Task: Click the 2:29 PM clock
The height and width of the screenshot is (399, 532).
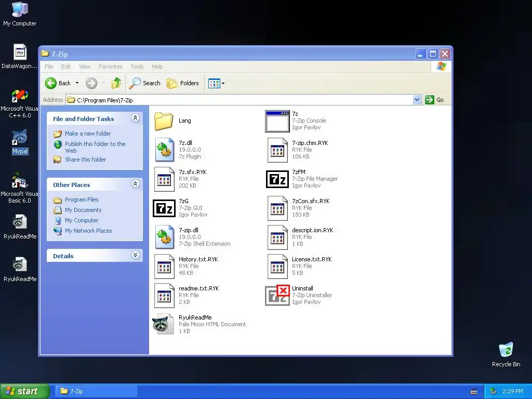Action: (x=513, y=391)
